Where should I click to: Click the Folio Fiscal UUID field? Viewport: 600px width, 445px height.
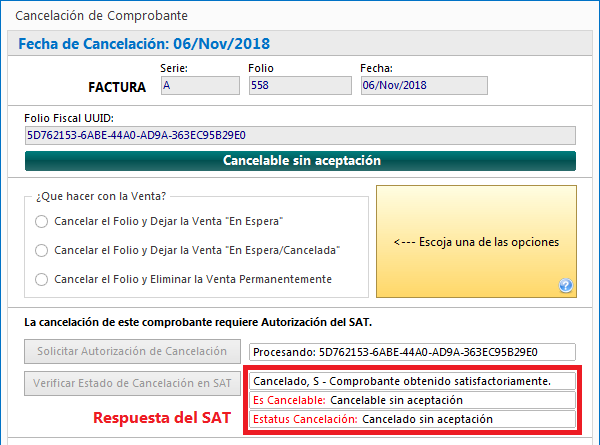[300, 135]
